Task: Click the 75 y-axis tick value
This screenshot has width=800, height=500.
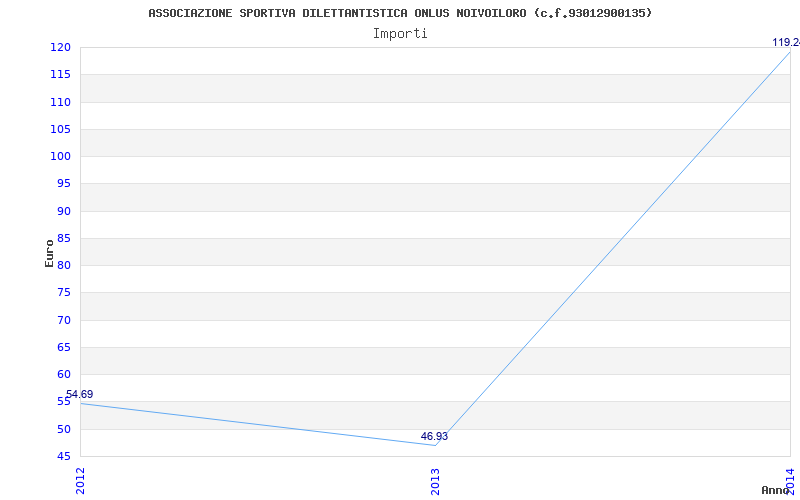Action: click(63, 293)
